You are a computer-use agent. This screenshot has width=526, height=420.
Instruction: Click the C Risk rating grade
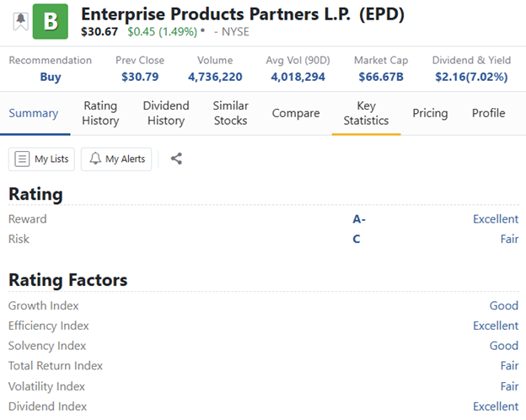click(x=357, y=240)
